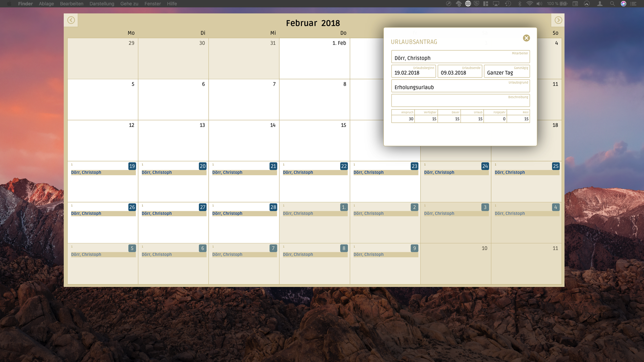Select the day badge 26
Image resolution: width=644 pixels, height=362 pixels.
tap(132, 207)
